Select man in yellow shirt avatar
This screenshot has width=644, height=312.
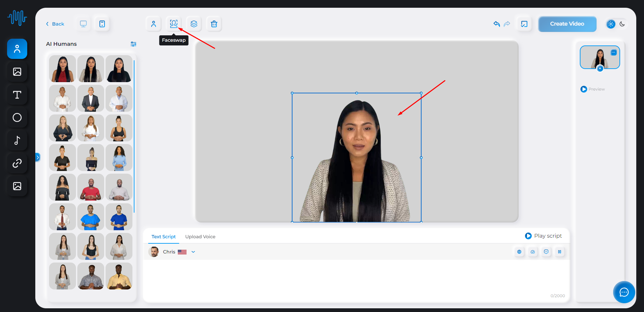(119, 276)
